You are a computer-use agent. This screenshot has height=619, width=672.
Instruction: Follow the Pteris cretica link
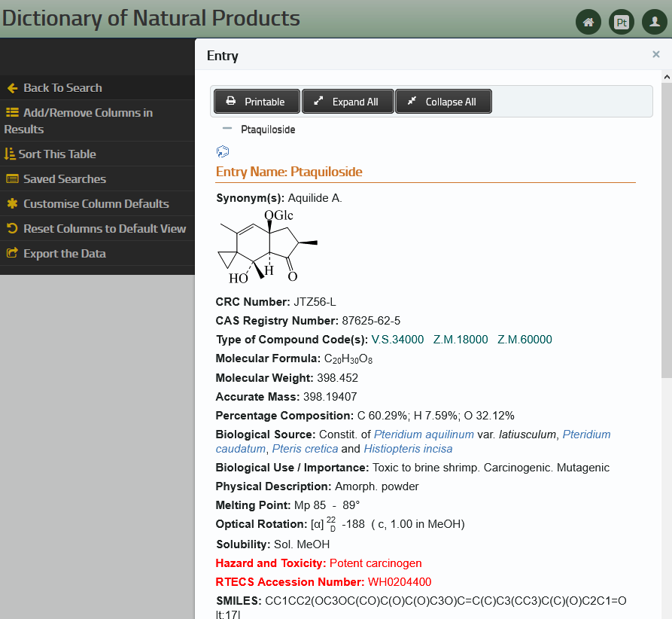[x=305, y=449]
